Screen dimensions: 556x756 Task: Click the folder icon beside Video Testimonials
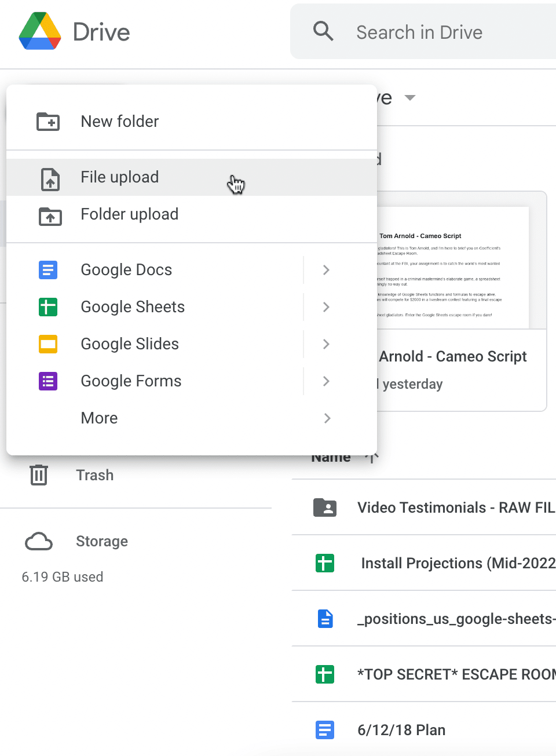point(325,507)
